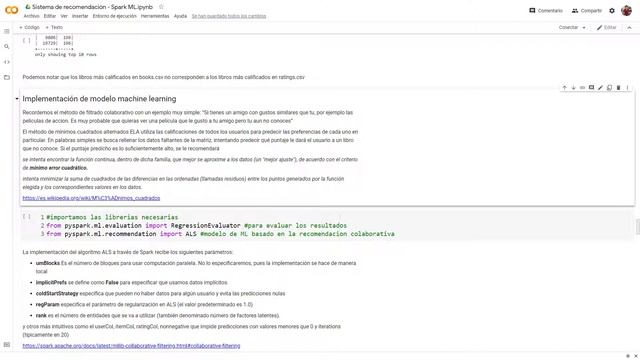
Task: Add a comment to the cell icon
Action: pos(591,88)
